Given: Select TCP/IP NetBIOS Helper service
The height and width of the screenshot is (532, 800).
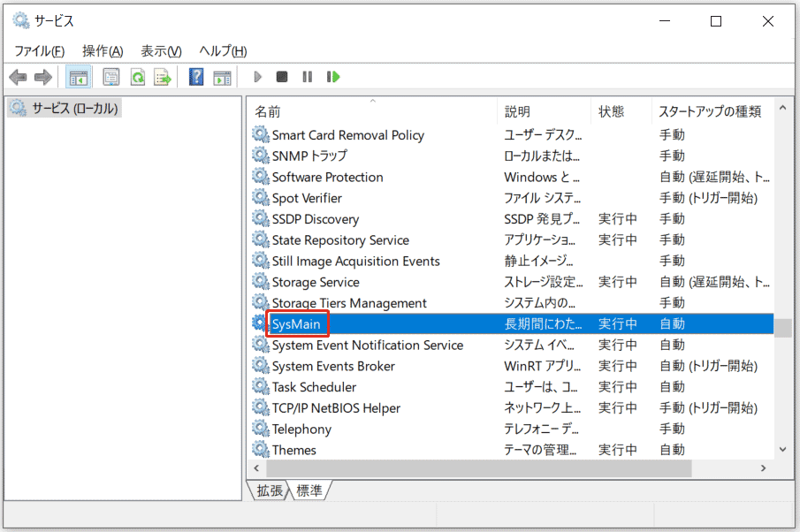Looking at the screenshot, I should tap(336, 408).
